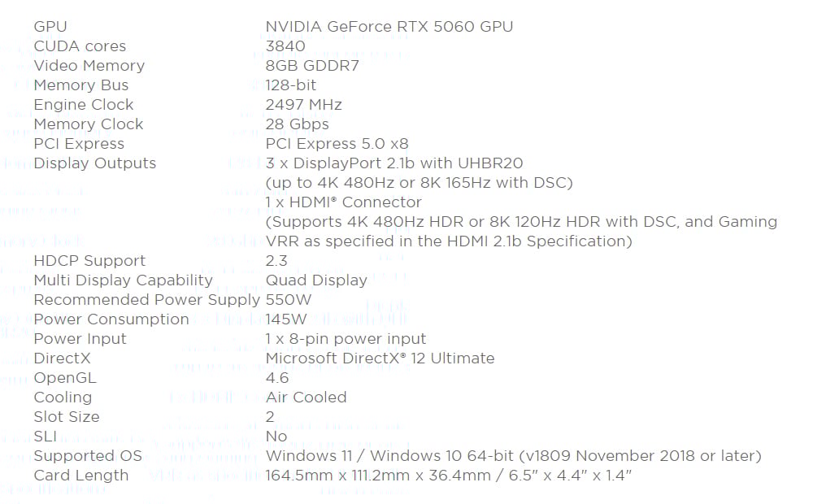Image resolution: width=813 pixels, height=504 pixels.
Task: Select the Video Memory label
Action: [x=89, y=66]
